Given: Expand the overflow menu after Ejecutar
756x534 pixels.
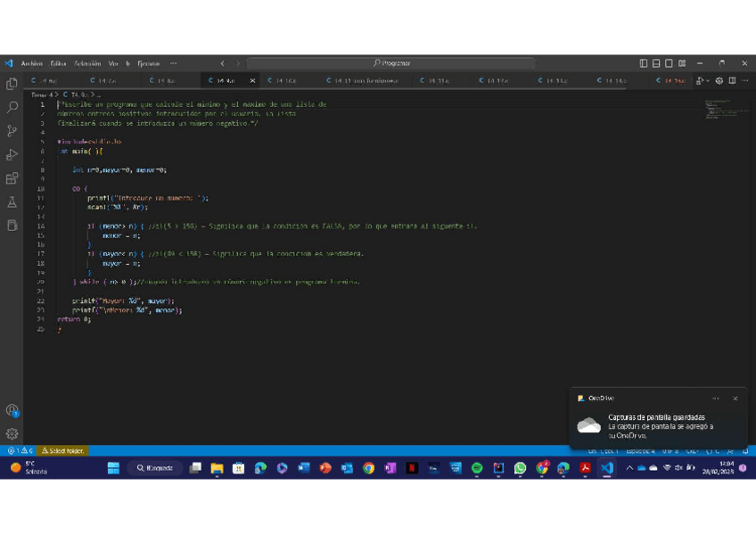Looking at the screenshot, I should click(x=173, y=63).
